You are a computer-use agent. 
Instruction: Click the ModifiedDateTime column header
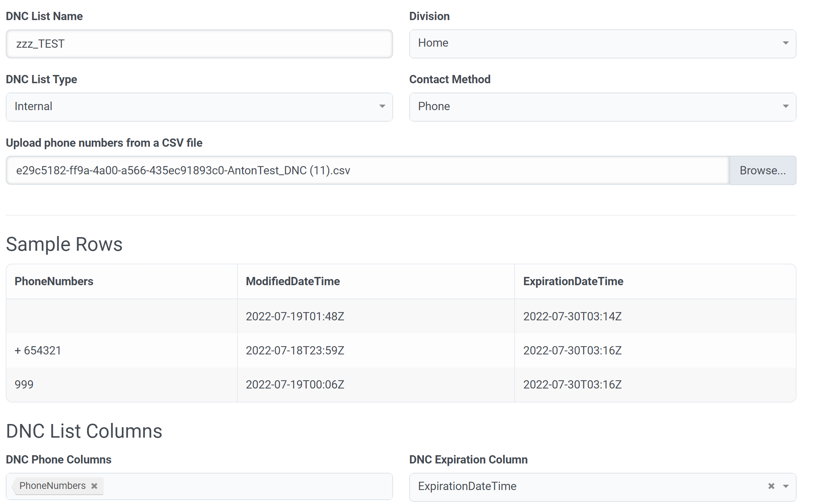click(293, 281)
